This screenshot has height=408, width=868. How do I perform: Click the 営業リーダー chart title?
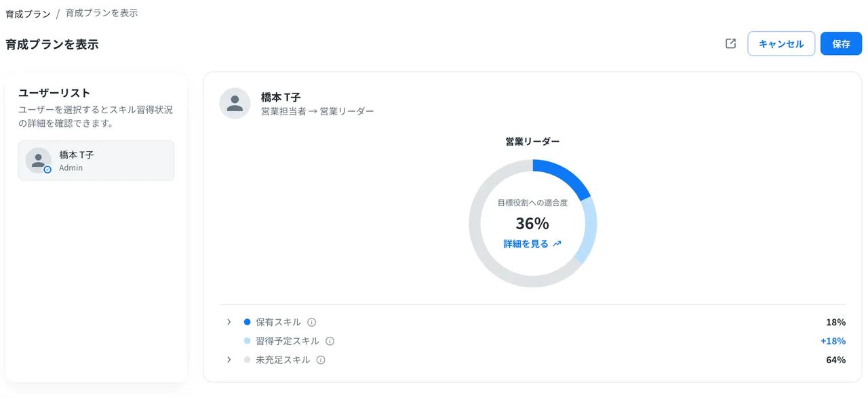532,142
